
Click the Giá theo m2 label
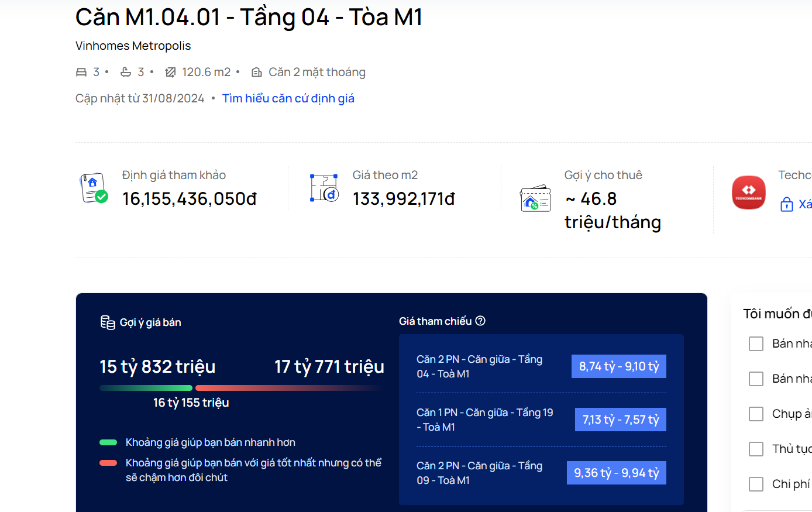[x=386, y=175]
